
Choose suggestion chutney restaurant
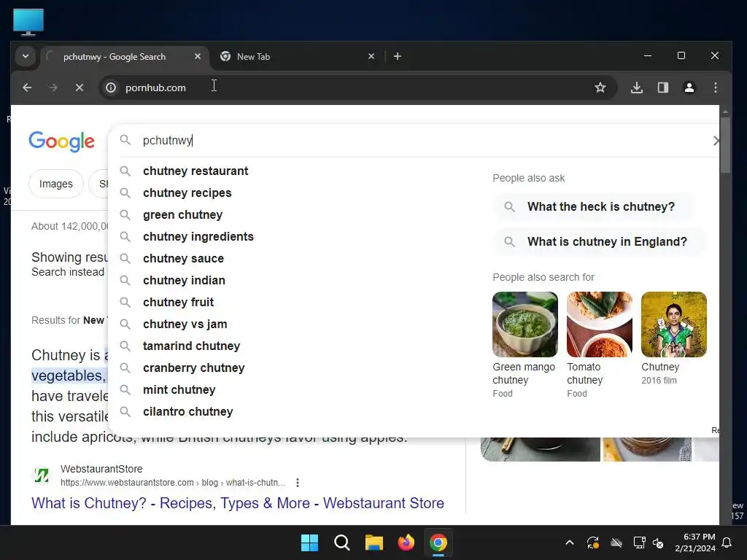click(x=196, y=171)
